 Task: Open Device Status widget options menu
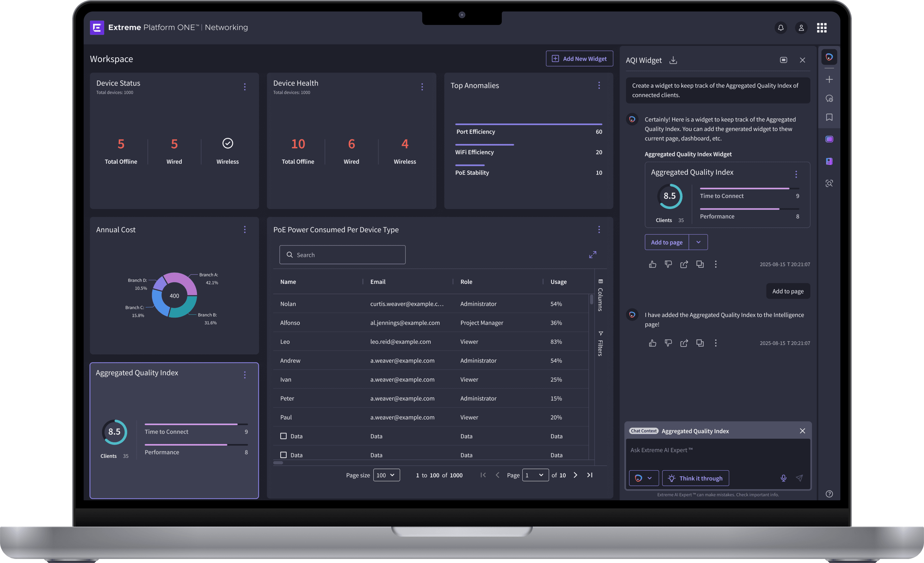pos(245,87)
